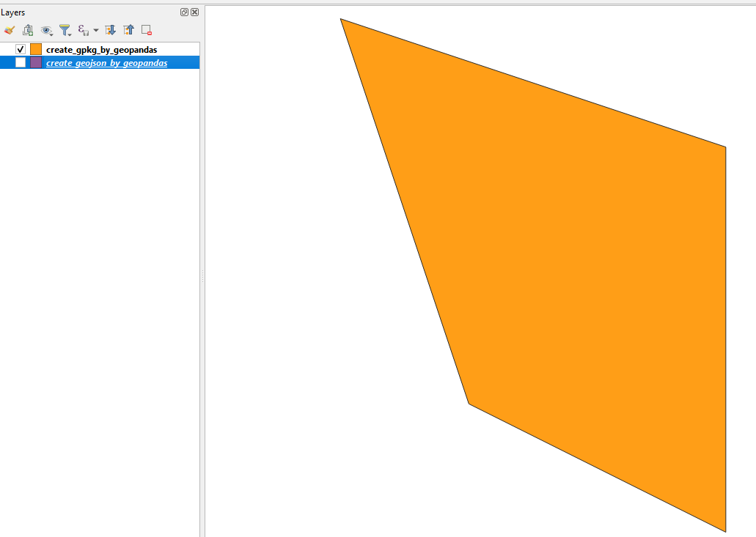Screen dimensions: 756x537
Task: Click the Collapse All layers icon
Action: 128,30
